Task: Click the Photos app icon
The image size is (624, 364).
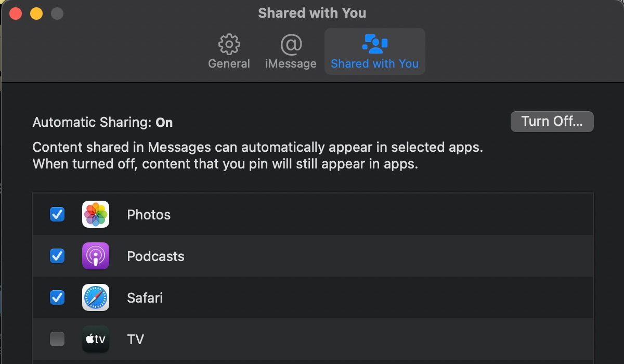Action: point(96,214)
